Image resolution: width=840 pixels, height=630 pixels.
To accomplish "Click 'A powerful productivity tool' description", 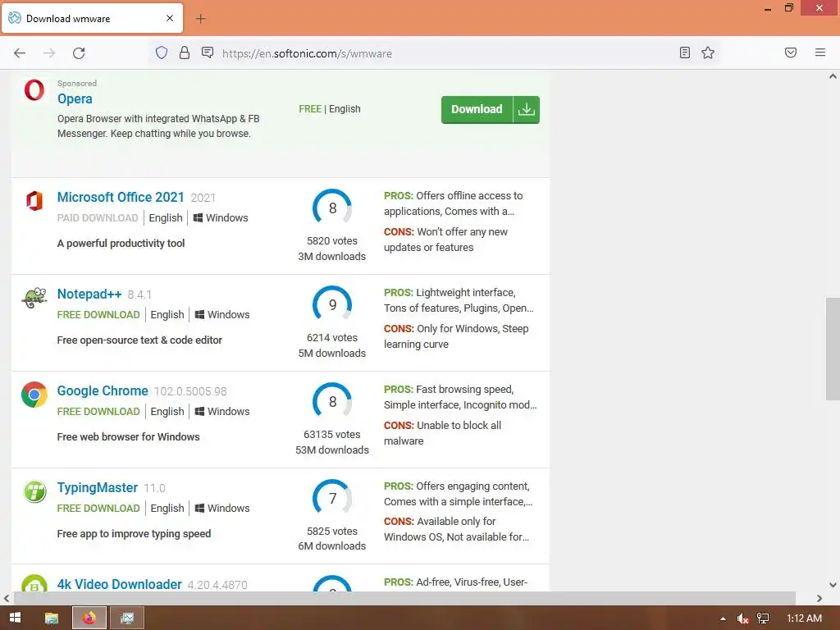I will coord(121,243).
